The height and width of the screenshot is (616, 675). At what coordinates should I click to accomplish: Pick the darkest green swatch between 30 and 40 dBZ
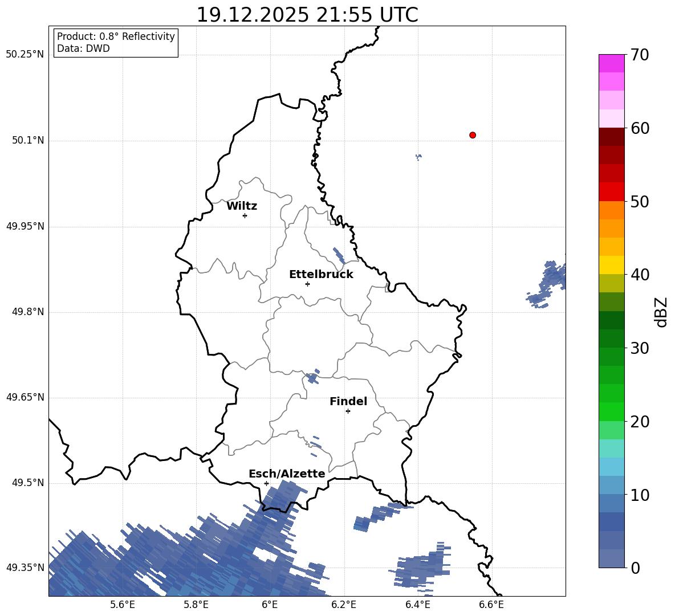coord(612,320)
